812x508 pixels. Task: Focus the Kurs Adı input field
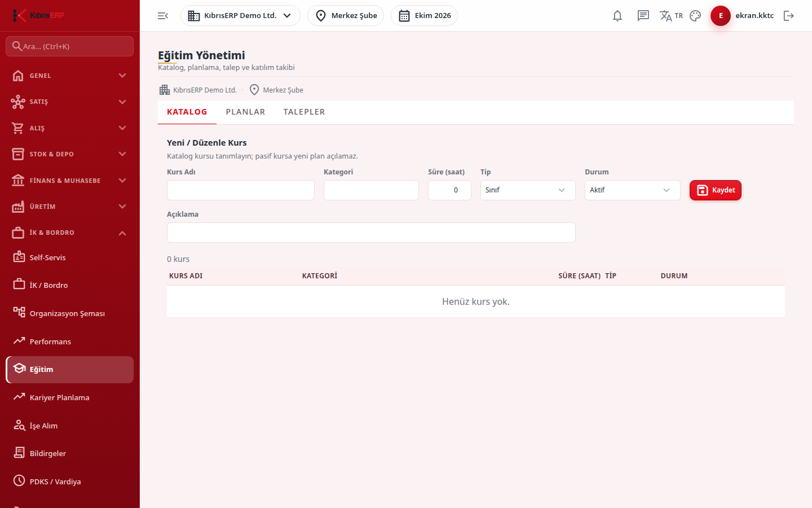[241, 190]
